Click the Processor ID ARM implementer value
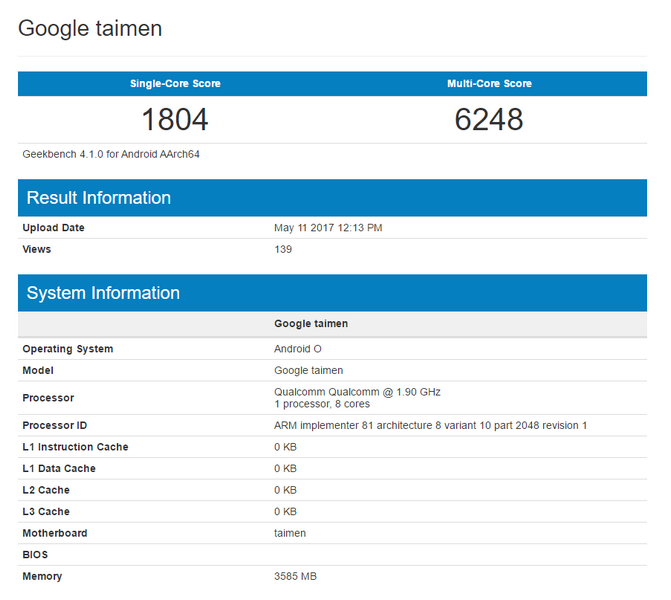This screenshot has height=600, width=671. click(x=430, y=426)
